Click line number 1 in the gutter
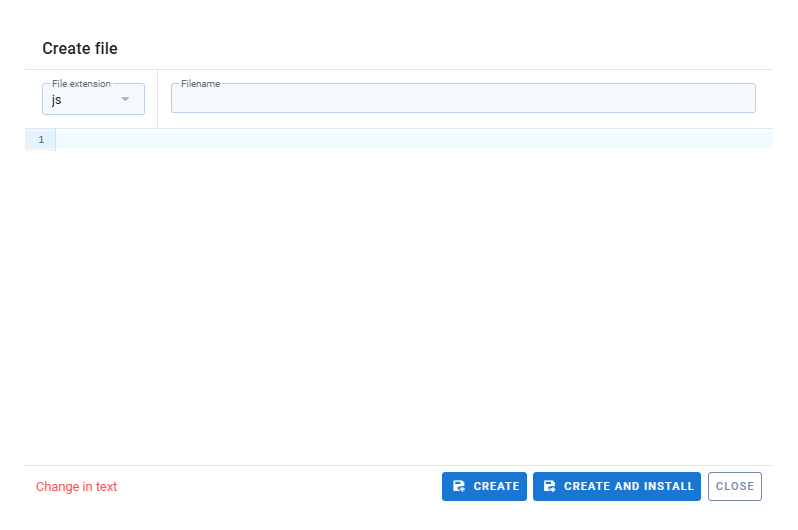This screenshot has height=530, width=798. (x=41, y=140)
